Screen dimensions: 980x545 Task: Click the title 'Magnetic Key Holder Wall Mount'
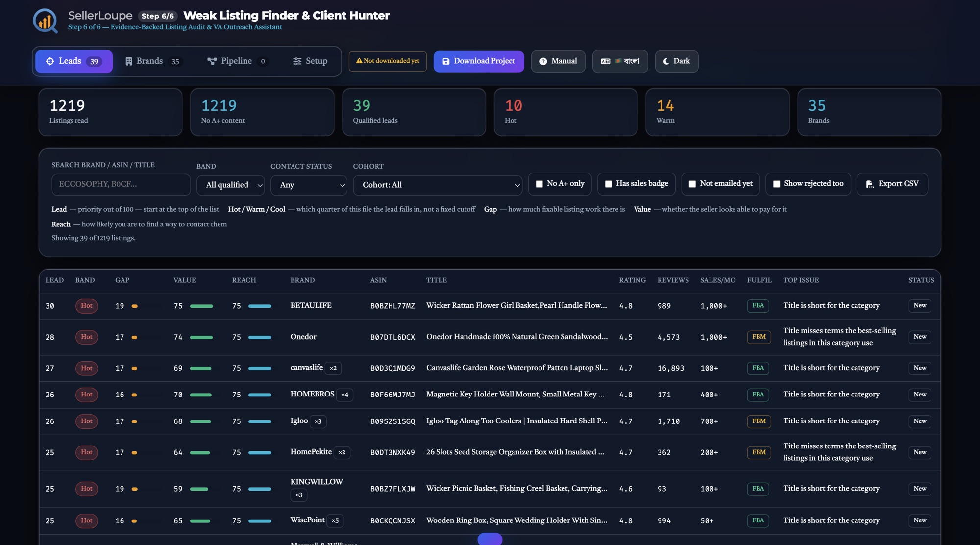click(x=515, y=395)
